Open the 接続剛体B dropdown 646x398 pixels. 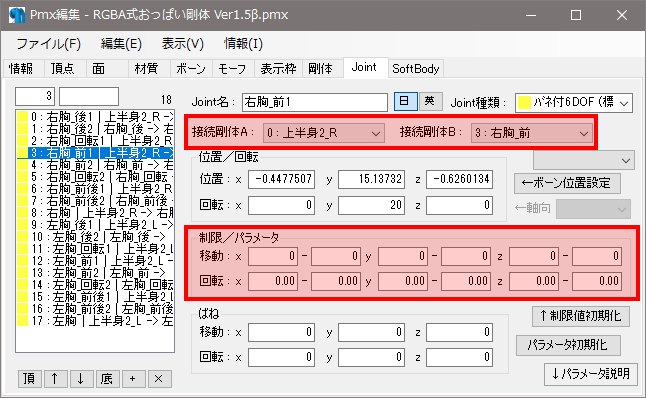531,133
